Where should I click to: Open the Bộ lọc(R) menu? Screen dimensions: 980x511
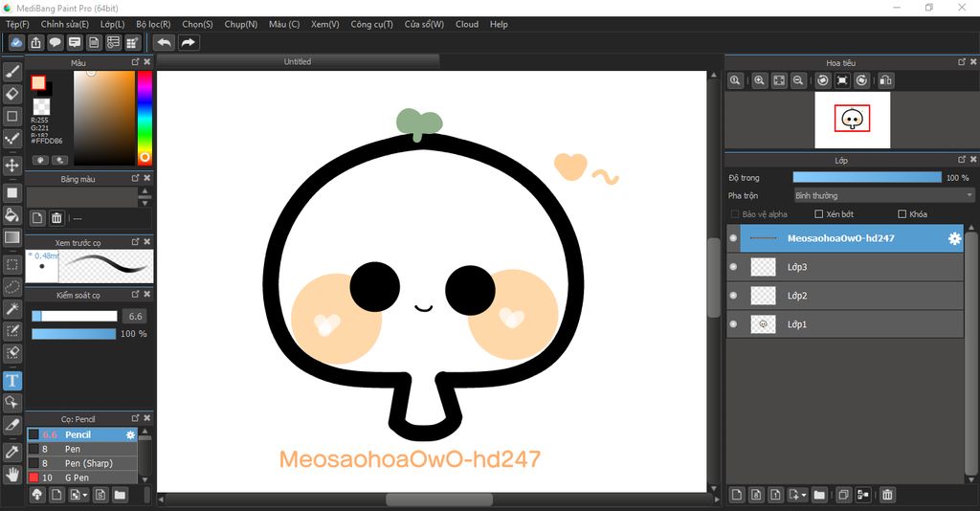[x=153, y=24]
